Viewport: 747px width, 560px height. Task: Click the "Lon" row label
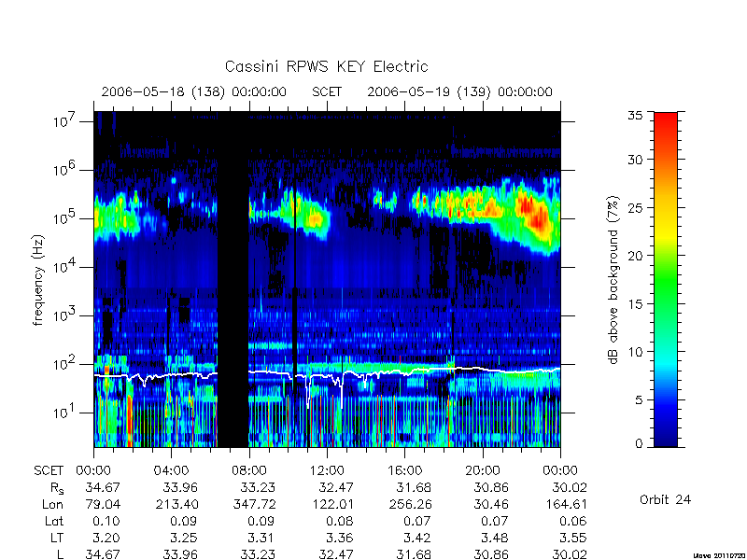(53, 504)
